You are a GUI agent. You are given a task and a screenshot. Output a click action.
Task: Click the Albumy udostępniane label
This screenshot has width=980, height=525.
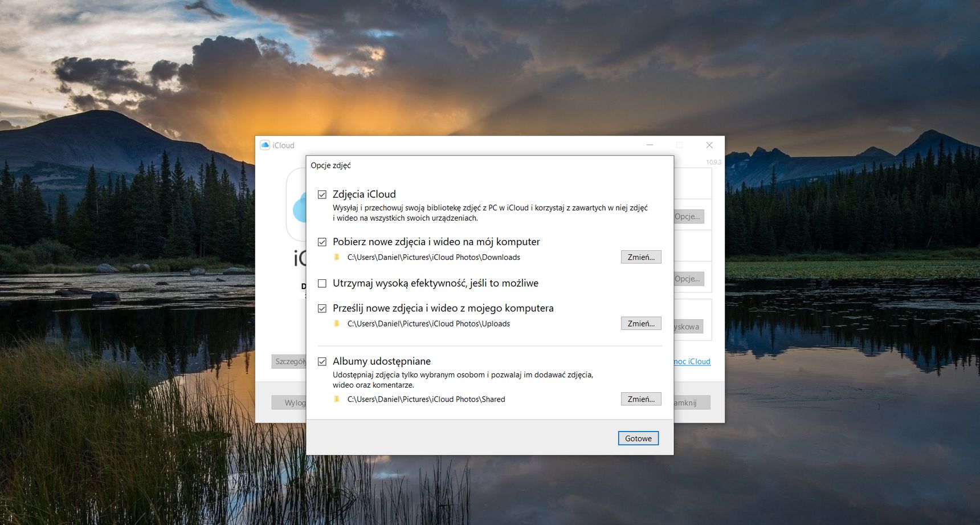(382, 361)
